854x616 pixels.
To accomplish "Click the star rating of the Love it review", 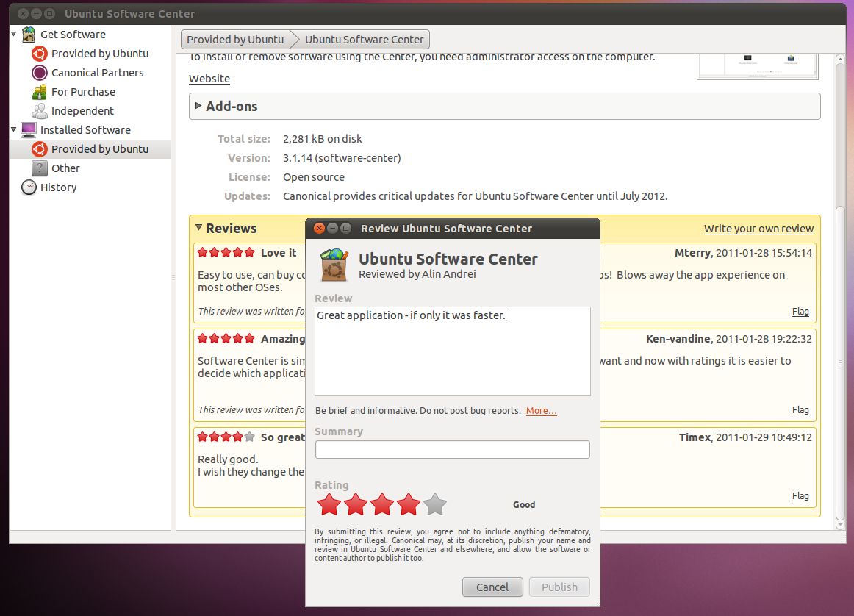I will pyautogui.click(x=226, y=252).
